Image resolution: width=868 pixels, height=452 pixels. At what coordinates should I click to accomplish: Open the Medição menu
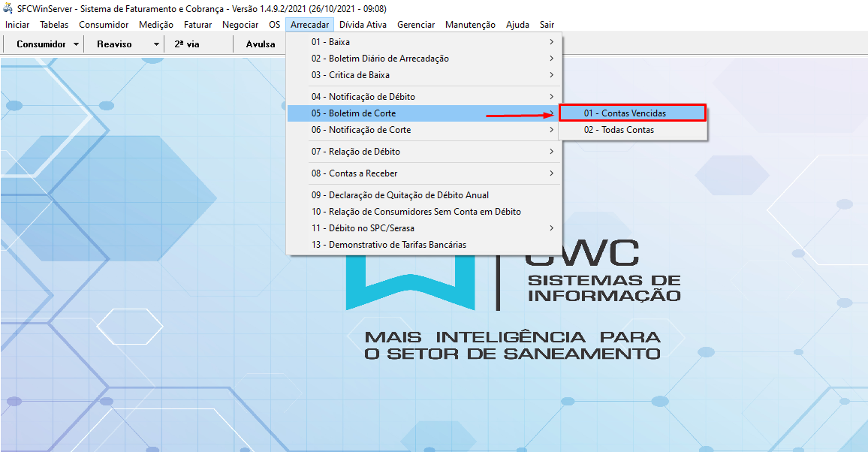coord(155,24)
